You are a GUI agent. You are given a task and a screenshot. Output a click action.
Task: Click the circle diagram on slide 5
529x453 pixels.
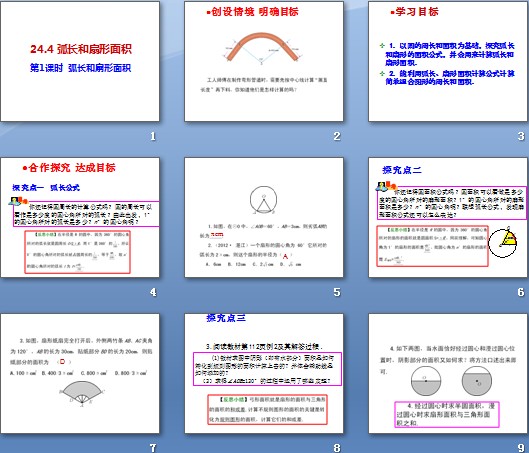[263, 200]
